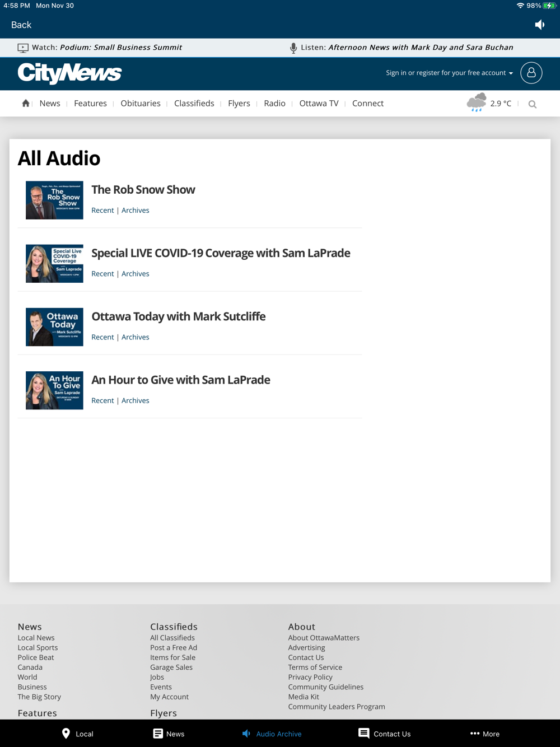The image size is (560, 747).
Task: Open the Classifieds menu item
Action: pyautogui.click(x=194, y=103)
